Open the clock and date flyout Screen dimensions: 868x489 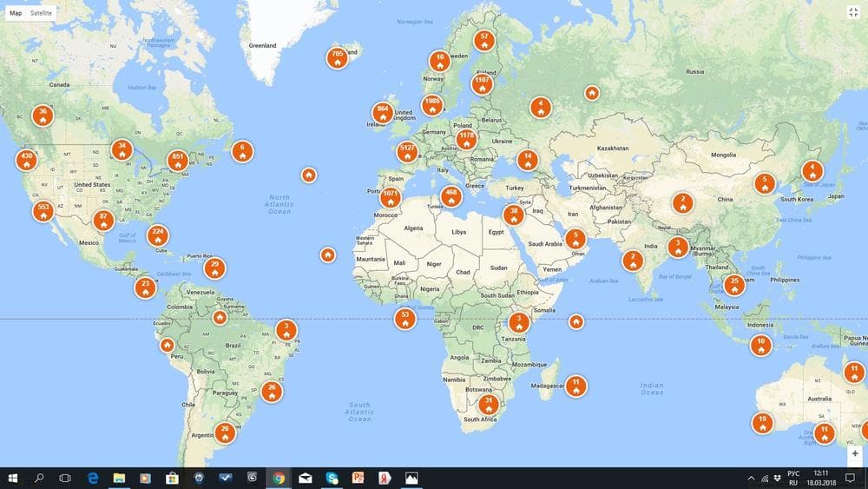tap(821, 478)
